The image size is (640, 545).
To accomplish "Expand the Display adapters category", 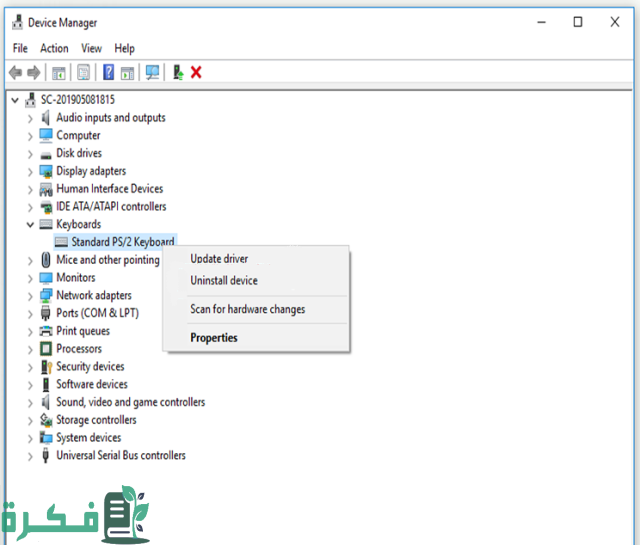I will pos(30,171).
